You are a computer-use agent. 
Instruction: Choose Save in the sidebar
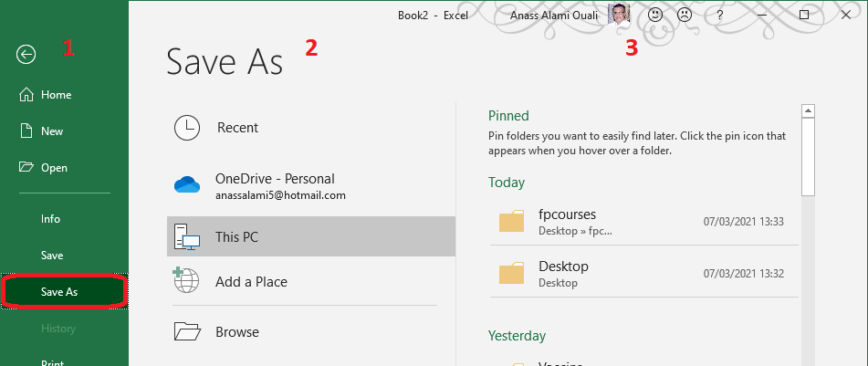[x=64, y=256]
